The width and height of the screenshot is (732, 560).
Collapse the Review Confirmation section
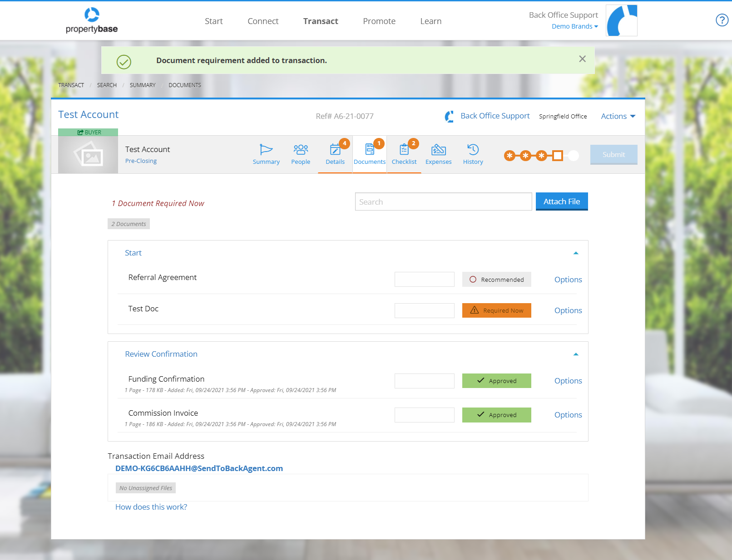(576, 354)
